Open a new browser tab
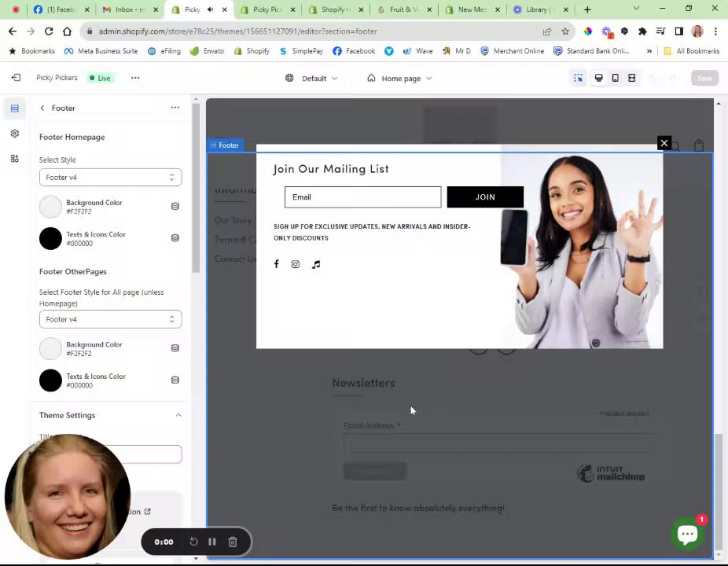This screenshot has height=566, width=728. tap(587, 9)
